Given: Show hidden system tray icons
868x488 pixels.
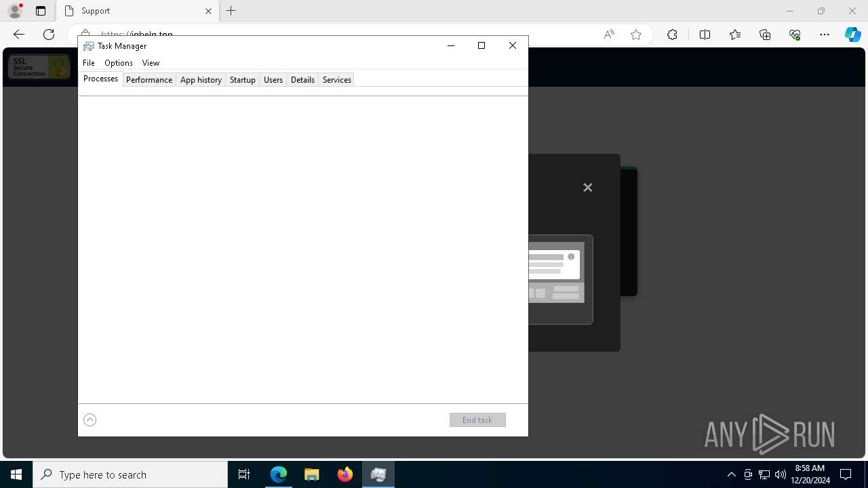Looking at the screenshot, I should pyautogui.click(x=731, y=474).
